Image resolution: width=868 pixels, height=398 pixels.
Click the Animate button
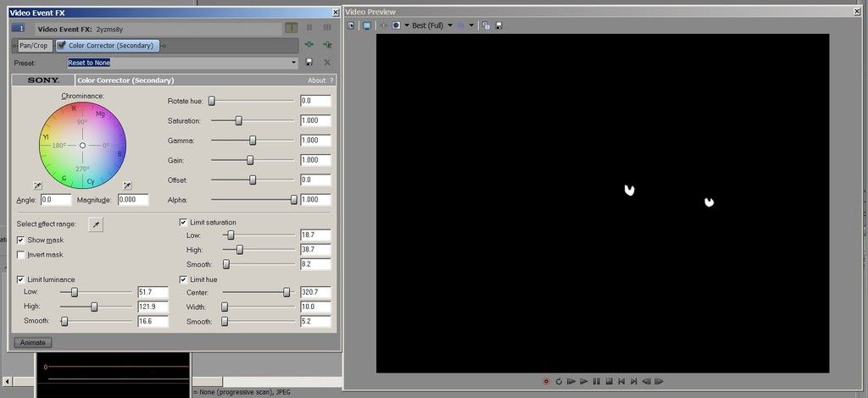click(x=32, y=343)
